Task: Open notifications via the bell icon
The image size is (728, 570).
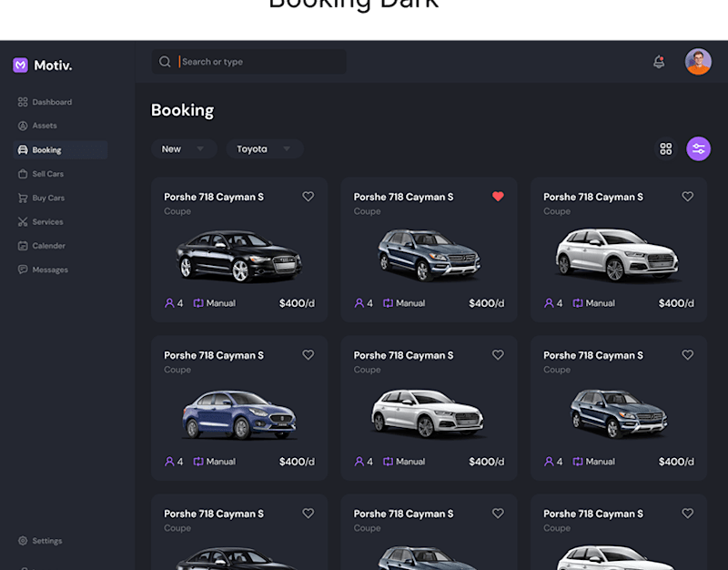Action: coord(659,61)
